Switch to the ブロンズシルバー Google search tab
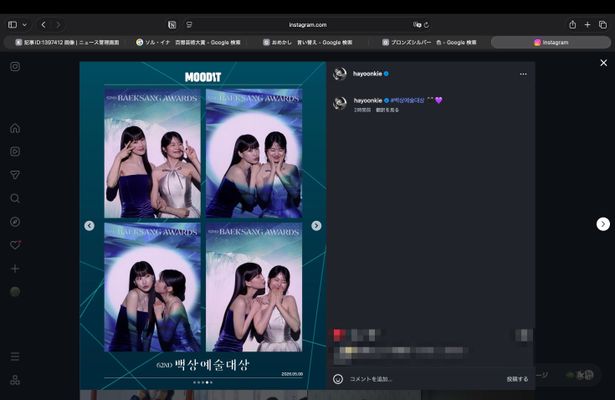 point(429,42)
